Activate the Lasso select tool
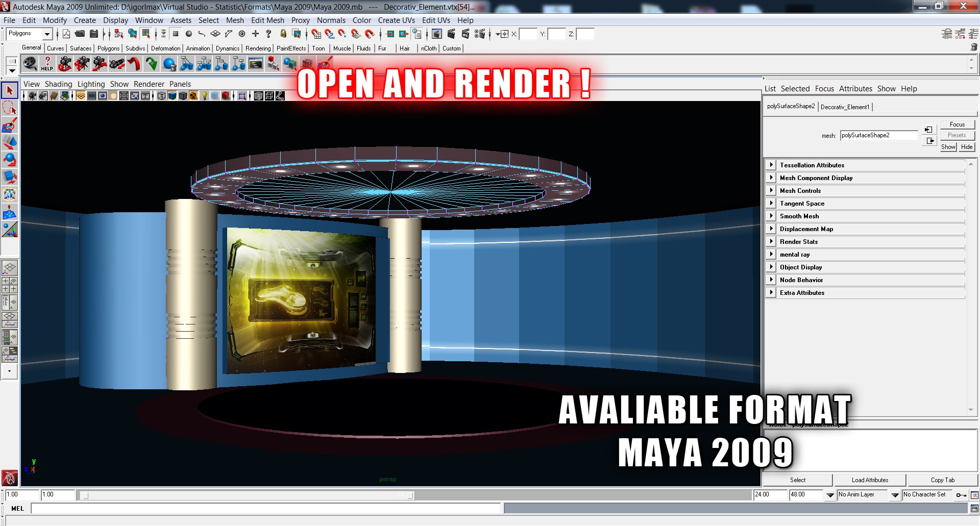The height and width of the screenshot is (526, 980). point(10,108)
